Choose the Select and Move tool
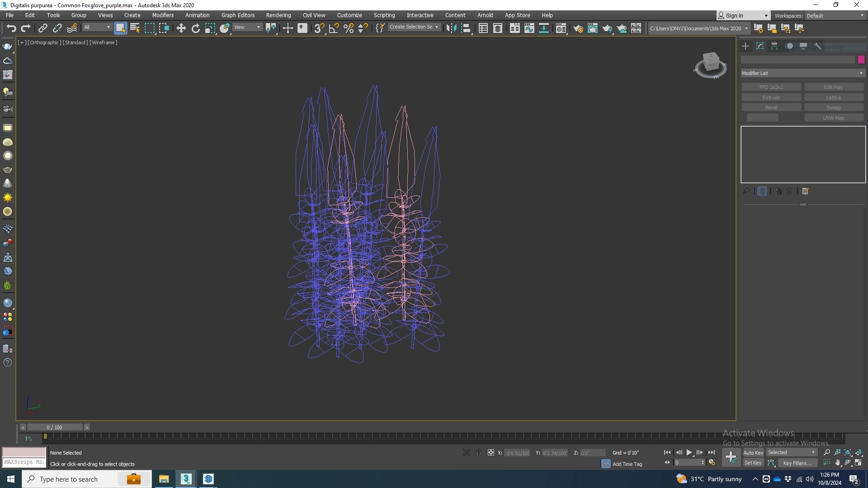Screen dimensions: 868x488 pos(181,28)
